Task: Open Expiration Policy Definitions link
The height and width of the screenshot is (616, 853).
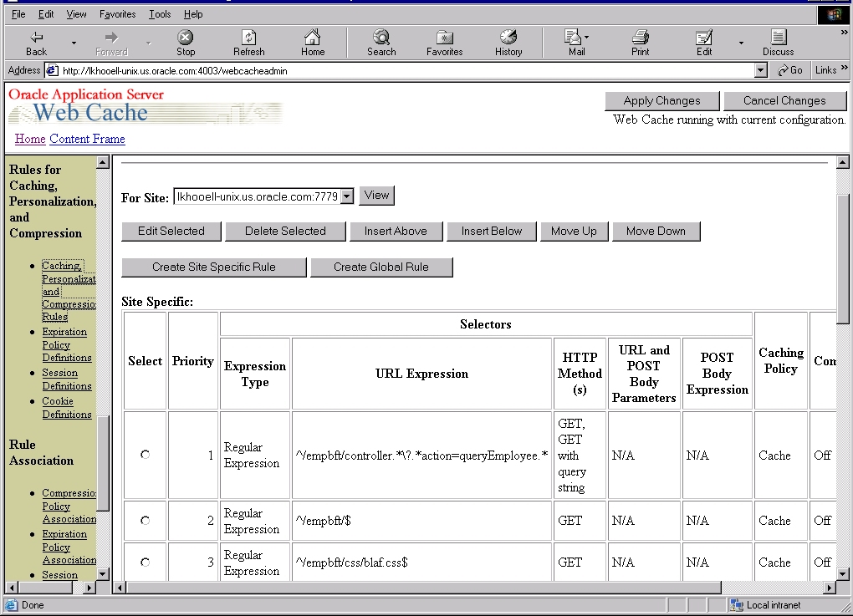Action: (66, 344)
